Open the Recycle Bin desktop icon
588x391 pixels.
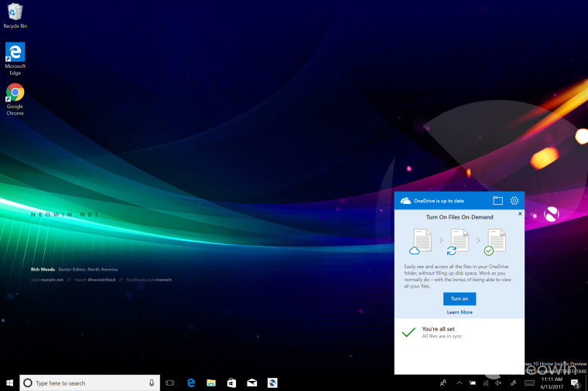(x=15, y=15)
